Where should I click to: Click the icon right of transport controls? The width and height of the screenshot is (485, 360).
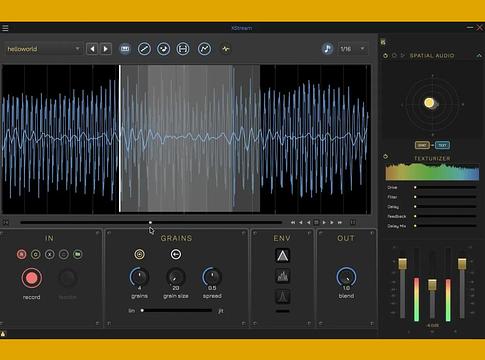click(353, 222)
